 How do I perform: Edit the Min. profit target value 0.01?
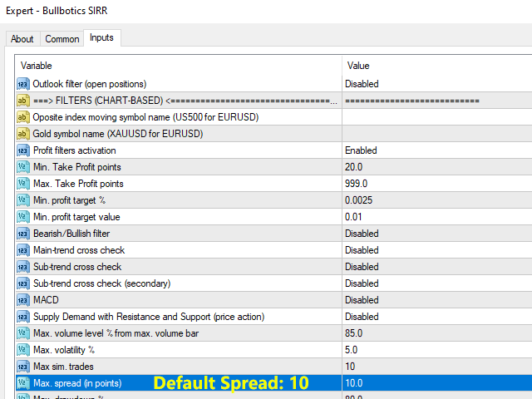[x=437, y=217]
